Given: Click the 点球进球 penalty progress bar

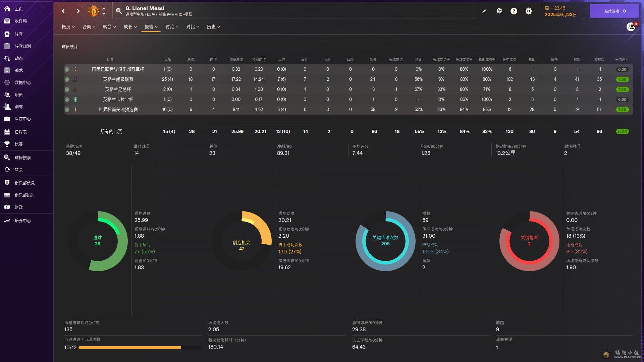Looking at the screenshot, I should tap(140, 348).
